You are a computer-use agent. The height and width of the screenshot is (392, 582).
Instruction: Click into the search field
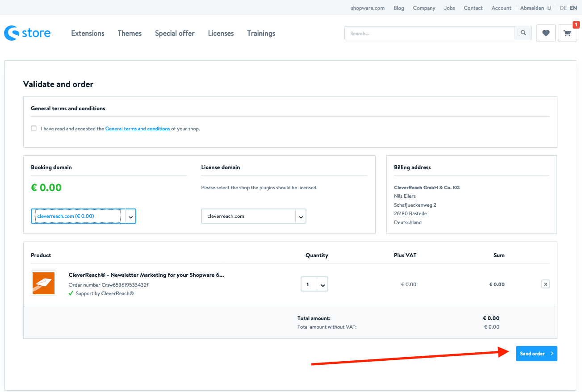(429, 33)
